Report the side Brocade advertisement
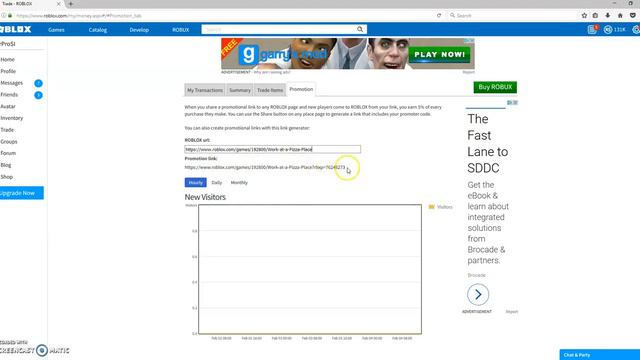Image resolution: width=640 pixels, height=360 pixels. 512,312
